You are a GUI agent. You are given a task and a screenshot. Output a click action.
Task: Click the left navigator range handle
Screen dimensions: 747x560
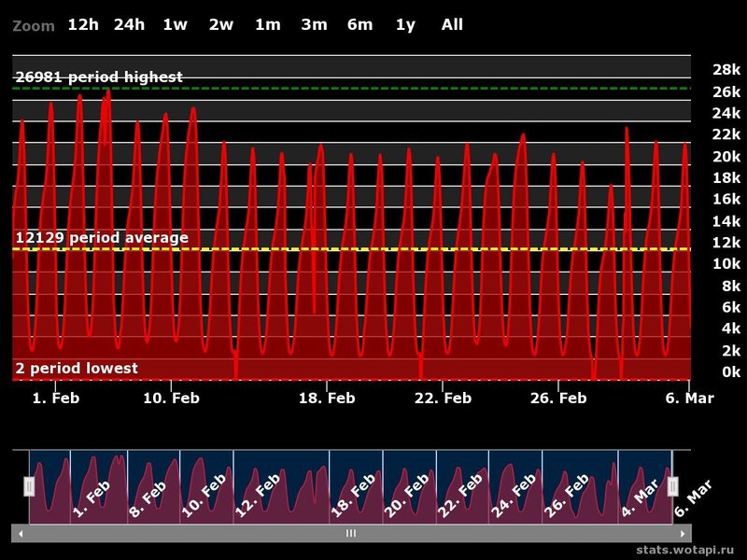click(x=29, y=486)
